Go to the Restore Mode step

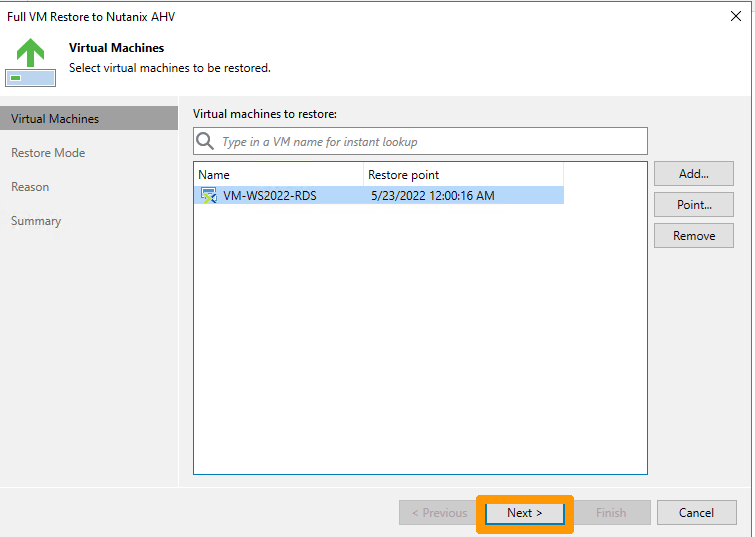pos(48,153)
